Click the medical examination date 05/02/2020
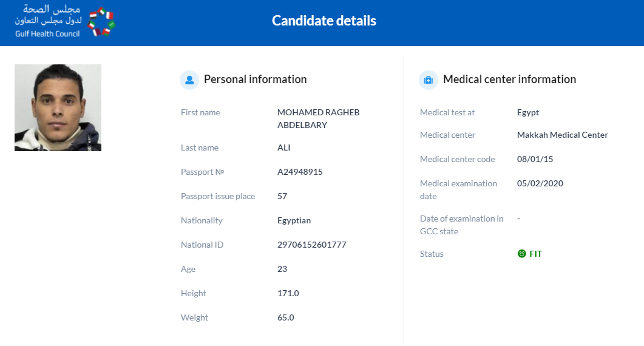644x346 pixels. click(x=540, y=183)
